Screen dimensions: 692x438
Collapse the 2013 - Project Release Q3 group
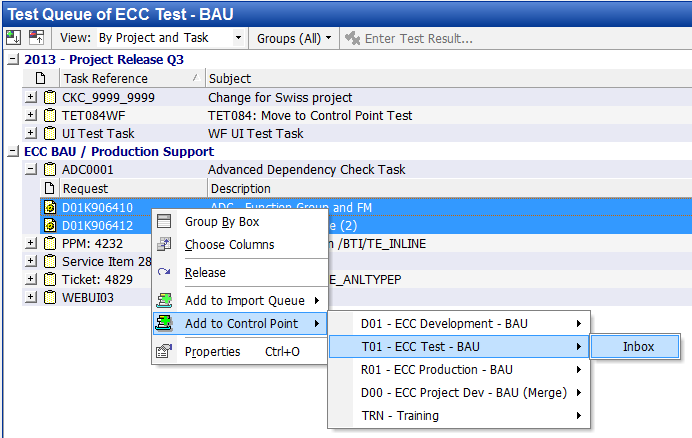(x=12, y=60)
